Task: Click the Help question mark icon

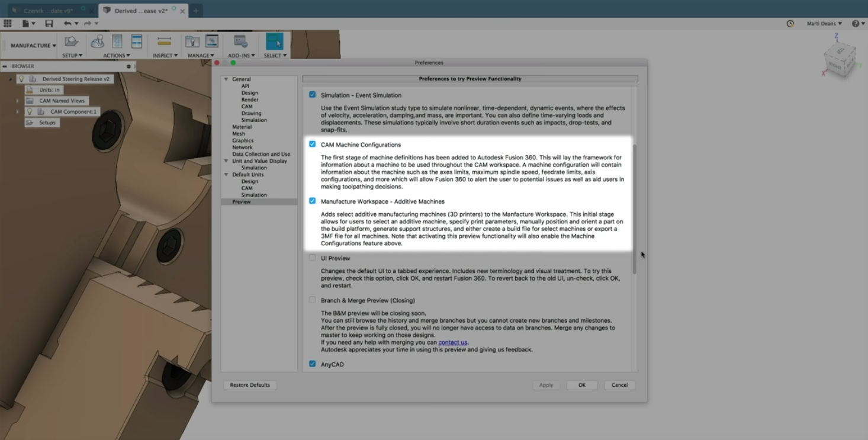Action: [x=856, y=24]
